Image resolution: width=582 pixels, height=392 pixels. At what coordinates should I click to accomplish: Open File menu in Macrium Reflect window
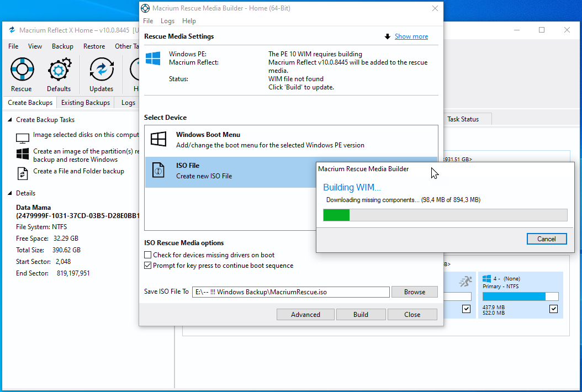click(x=13, y=46)
